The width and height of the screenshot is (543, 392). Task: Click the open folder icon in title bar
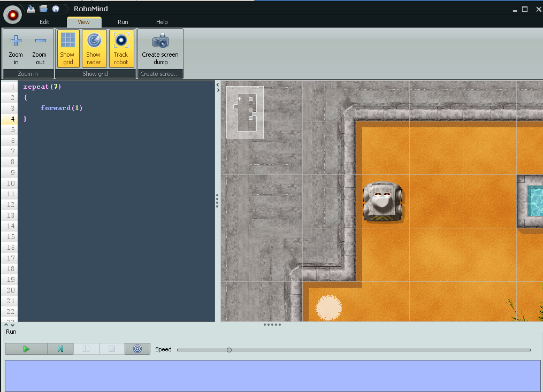click(x=43, y=9)
